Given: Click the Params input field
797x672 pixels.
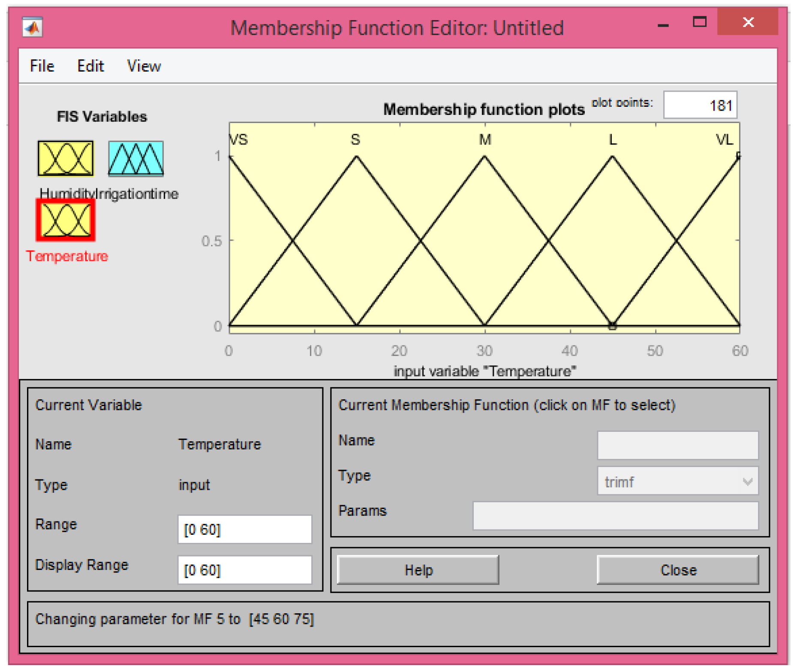Looking at the screenshot, I should tap(615, 515).
